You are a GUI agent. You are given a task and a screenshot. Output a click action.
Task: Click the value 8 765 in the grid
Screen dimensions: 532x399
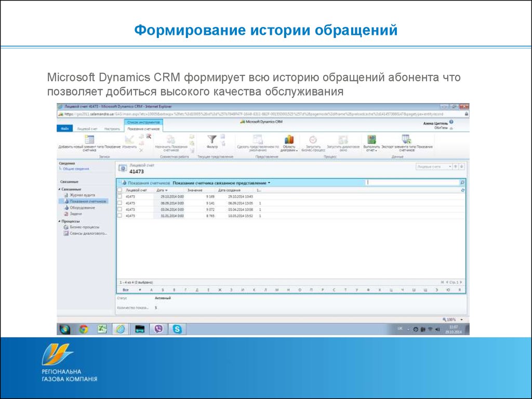210,216
